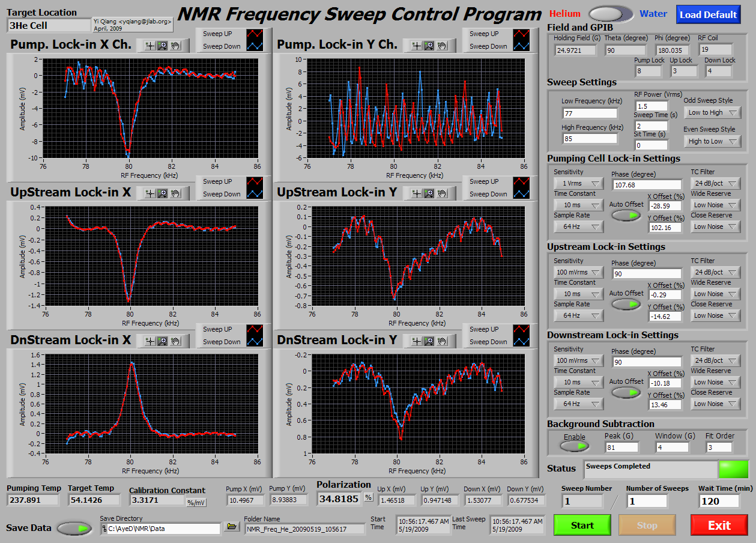
Task: Toggle Background Subtraction Enable switch
Action: click(x=575, y=446)
